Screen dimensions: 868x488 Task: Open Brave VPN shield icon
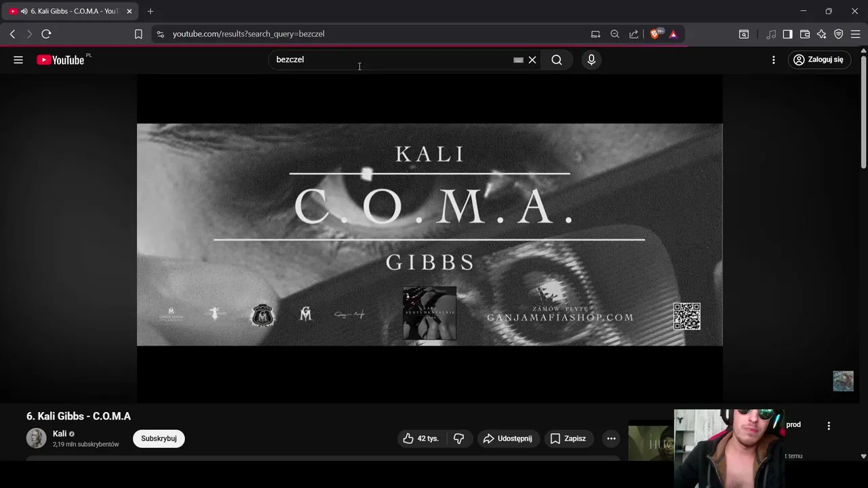(839, 34)
